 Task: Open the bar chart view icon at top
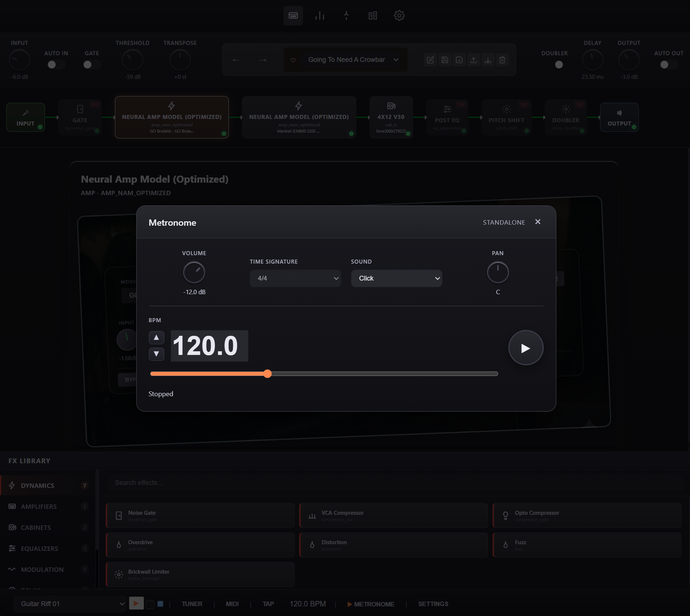point(319,15)
